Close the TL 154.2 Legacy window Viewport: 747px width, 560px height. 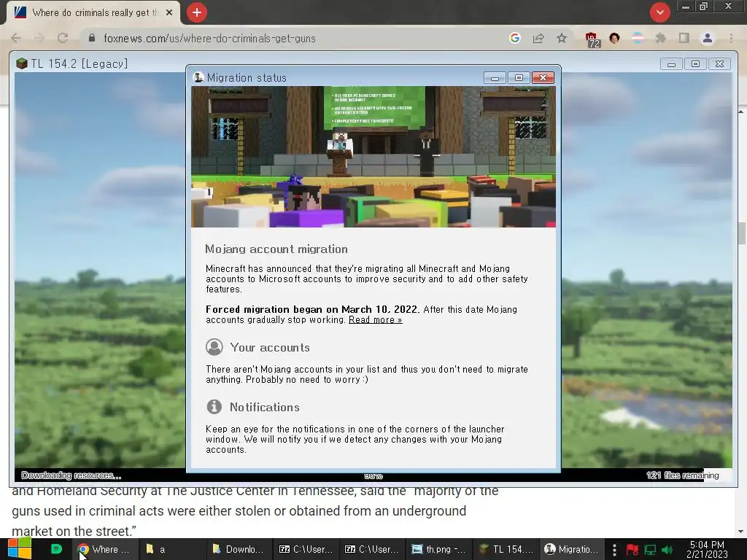720,64
